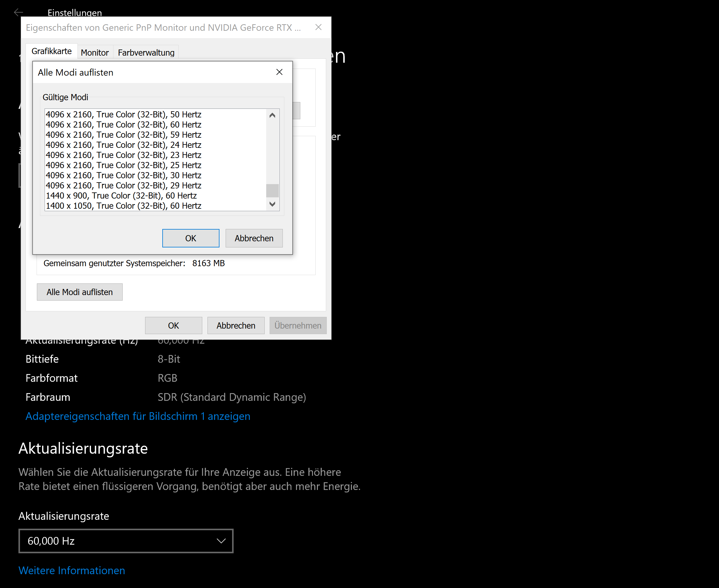Screen dimensions: 719x588
Task: Open Adaptereigenschaften für Bildschirm 1 anzeigen
Action: [138, 416]
